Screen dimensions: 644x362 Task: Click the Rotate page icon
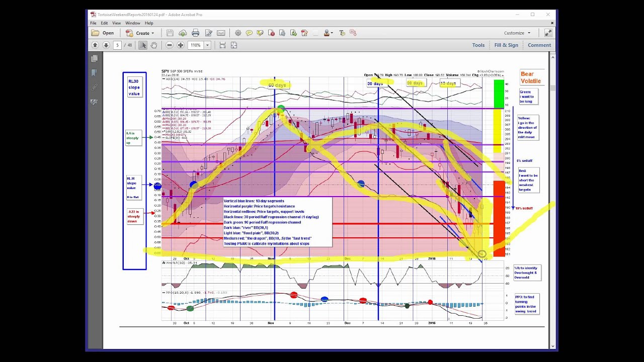coord(282,33)
